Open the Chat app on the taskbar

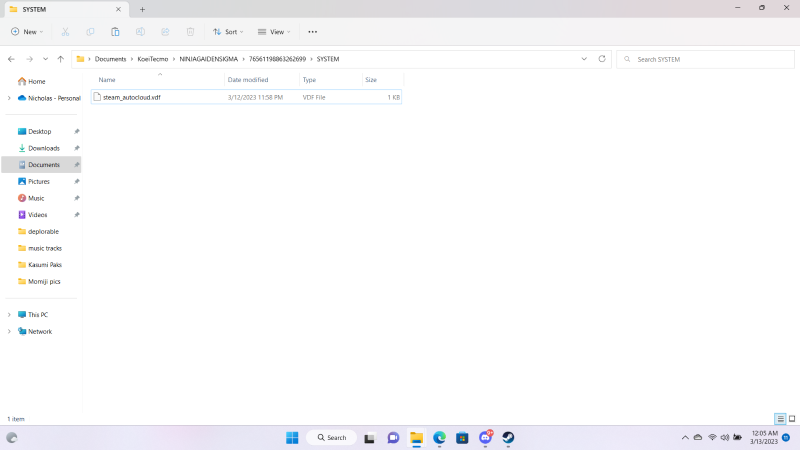pos(393,437)
